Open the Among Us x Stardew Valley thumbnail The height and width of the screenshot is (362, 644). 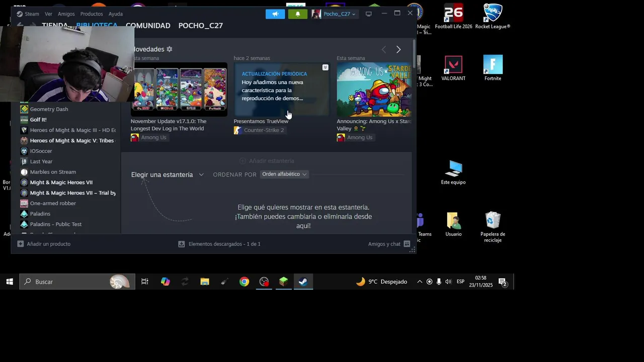pos(374,89)
